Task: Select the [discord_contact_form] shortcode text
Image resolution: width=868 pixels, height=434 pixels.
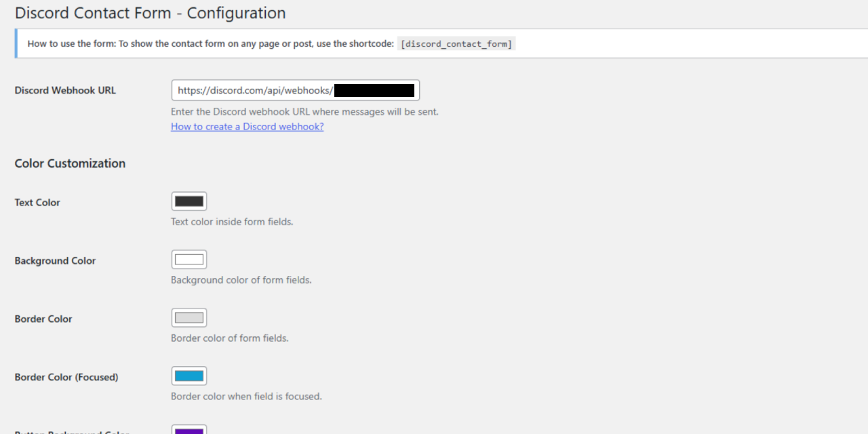Action: pos(456,43)
